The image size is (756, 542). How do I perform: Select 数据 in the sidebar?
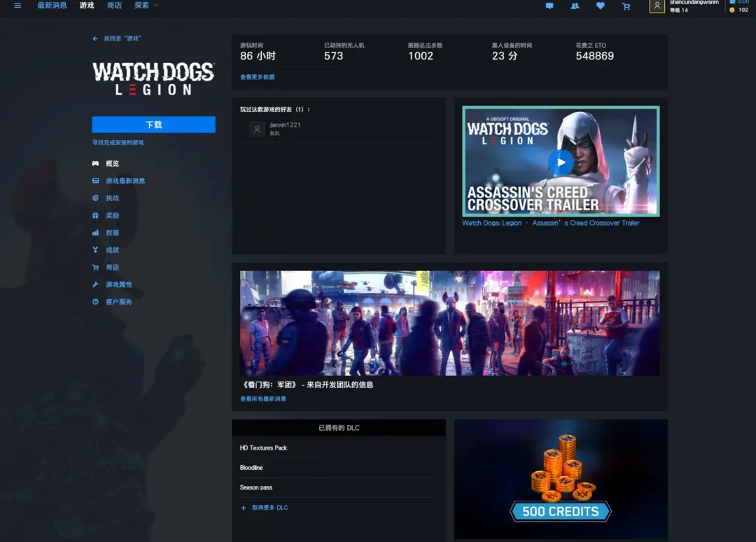[x=112, y=232]
